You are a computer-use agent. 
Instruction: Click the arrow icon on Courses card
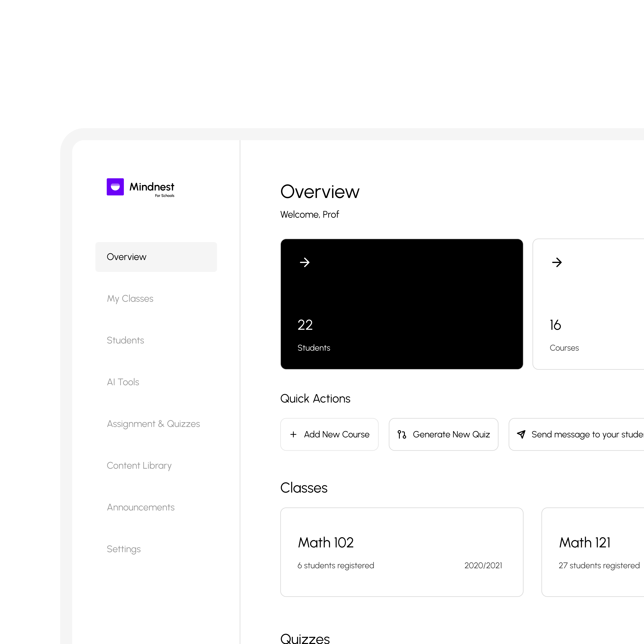[557, 262]
